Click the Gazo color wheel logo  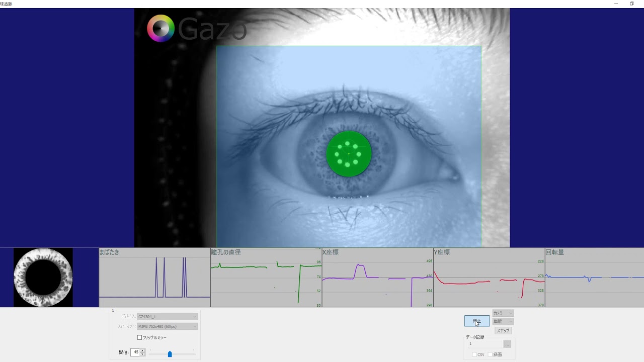point(160,29)
